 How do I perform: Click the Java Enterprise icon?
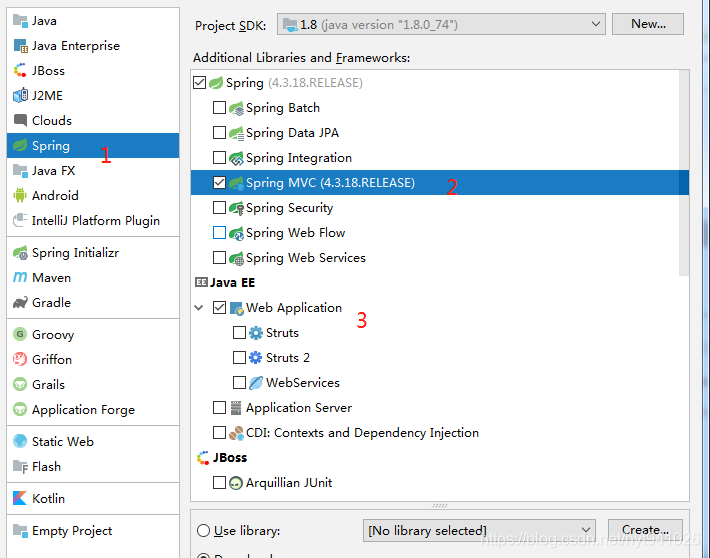[20, 46]
